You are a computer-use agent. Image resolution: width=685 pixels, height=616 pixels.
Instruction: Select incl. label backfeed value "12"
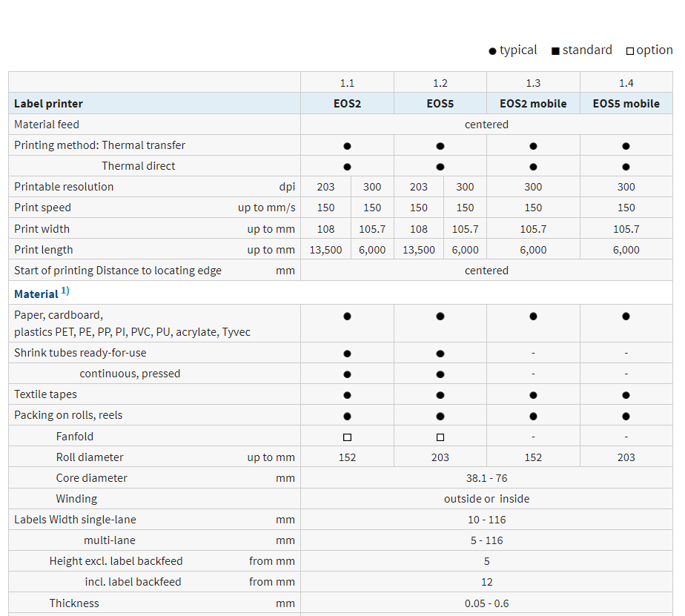click(x=486, y=582)
